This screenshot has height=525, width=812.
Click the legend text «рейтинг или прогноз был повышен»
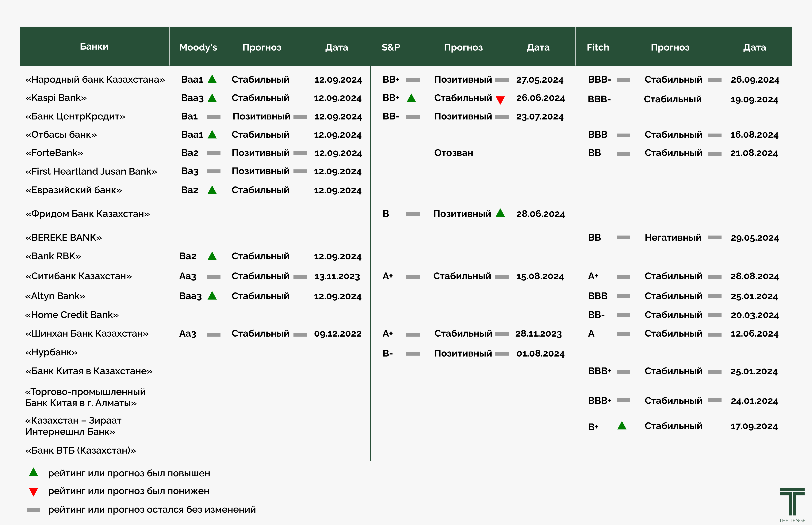coord(129,473)
